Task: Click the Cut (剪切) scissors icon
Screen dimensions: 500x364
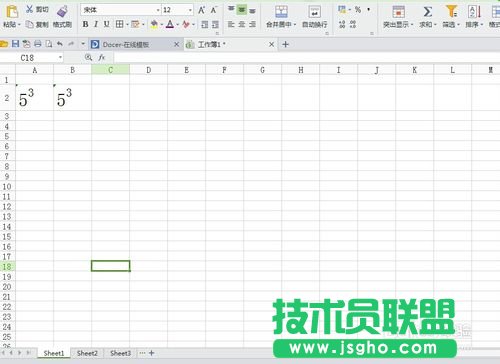Action: (x=30, y=9)
